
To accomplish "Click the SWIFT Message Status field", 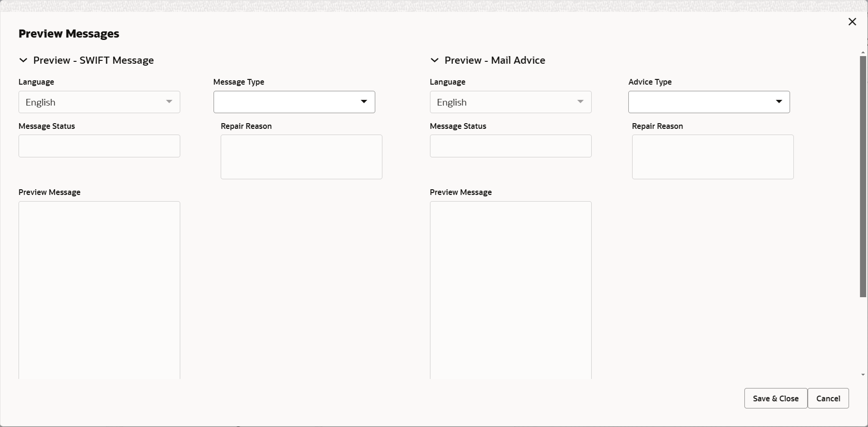I will [99, 146].
